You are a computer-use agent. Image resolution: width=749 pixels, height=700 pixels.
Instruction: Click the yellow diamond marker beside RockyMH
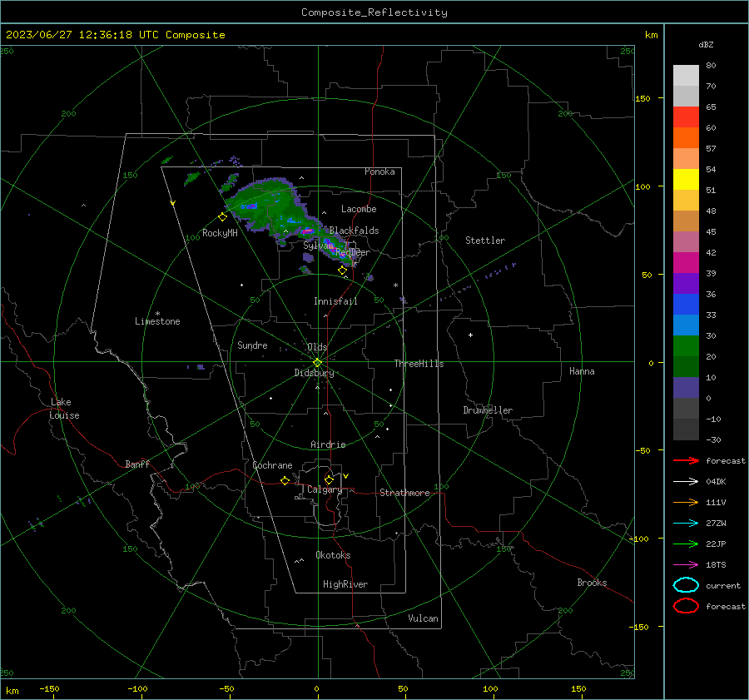(x=222, y=217)
